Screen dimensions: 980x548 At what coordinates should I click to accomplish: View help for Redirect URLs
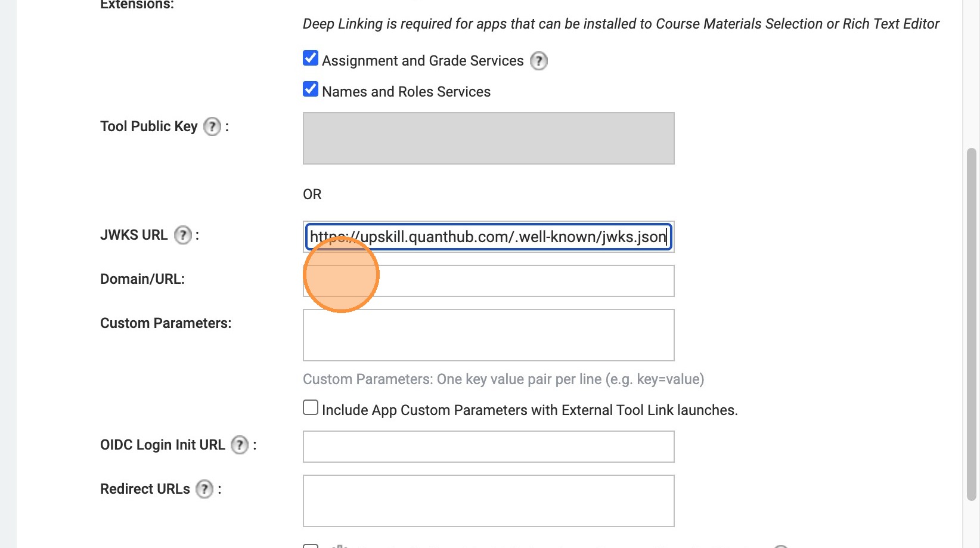pos(204,489)
